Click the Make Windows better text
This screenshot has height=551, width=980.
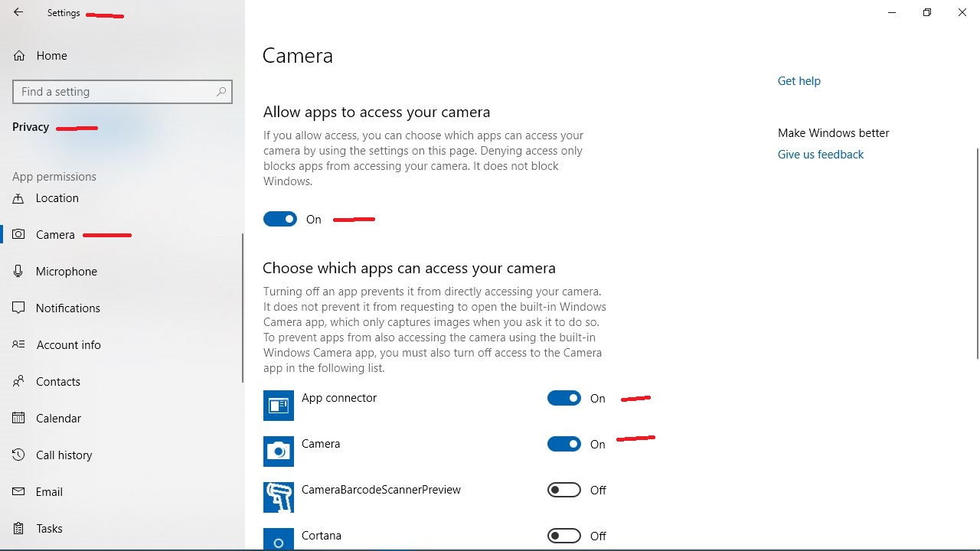833,133
